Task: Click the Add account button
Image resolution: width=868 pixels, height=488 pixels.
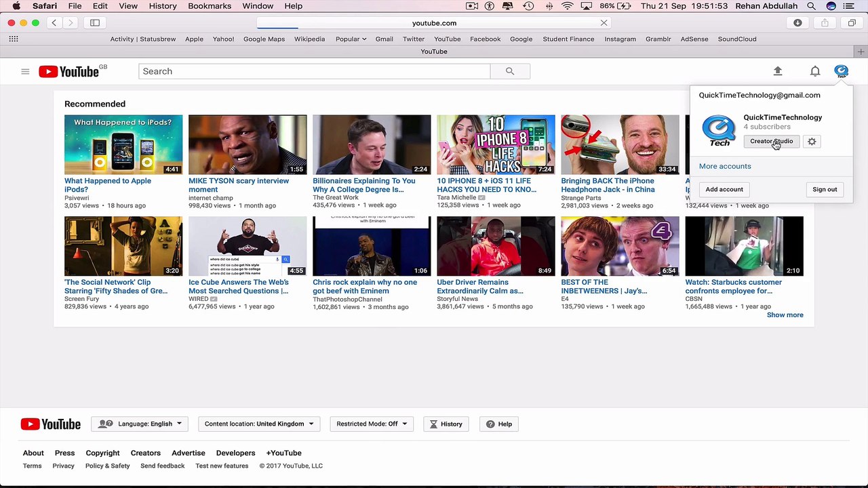Action: tap(724, 189)
